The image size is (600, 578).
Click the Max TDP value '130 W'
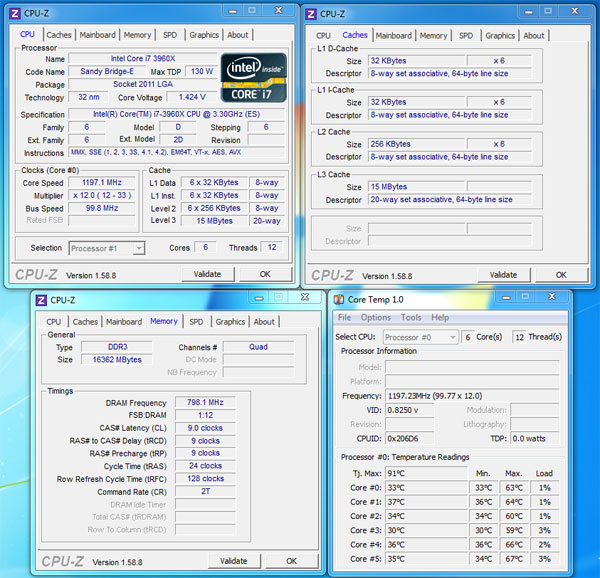tap(202, 72)
